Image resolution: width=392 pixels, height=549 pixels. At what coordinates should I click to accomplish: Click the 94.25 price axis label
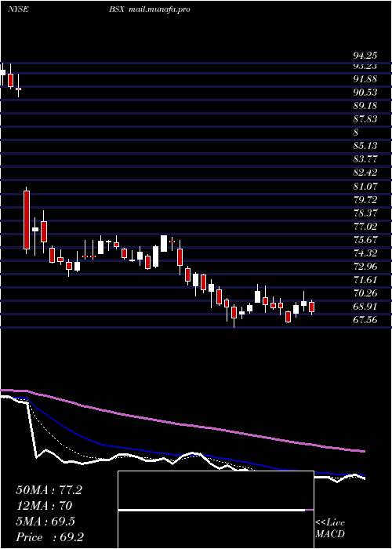(x=365, y=56)
